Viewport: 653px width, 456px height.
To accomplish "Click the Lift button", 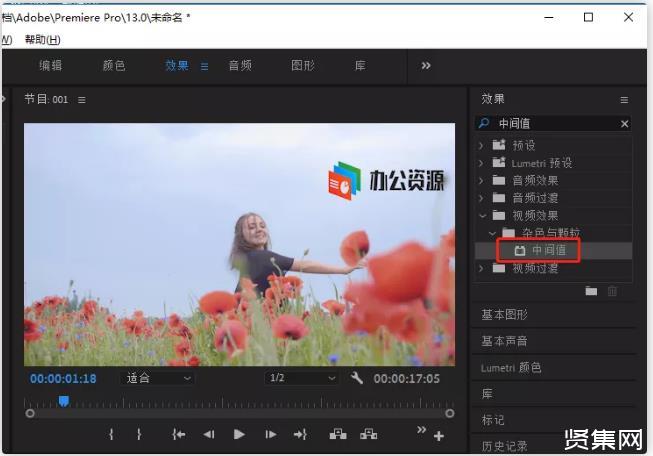I will pos(338,434).
